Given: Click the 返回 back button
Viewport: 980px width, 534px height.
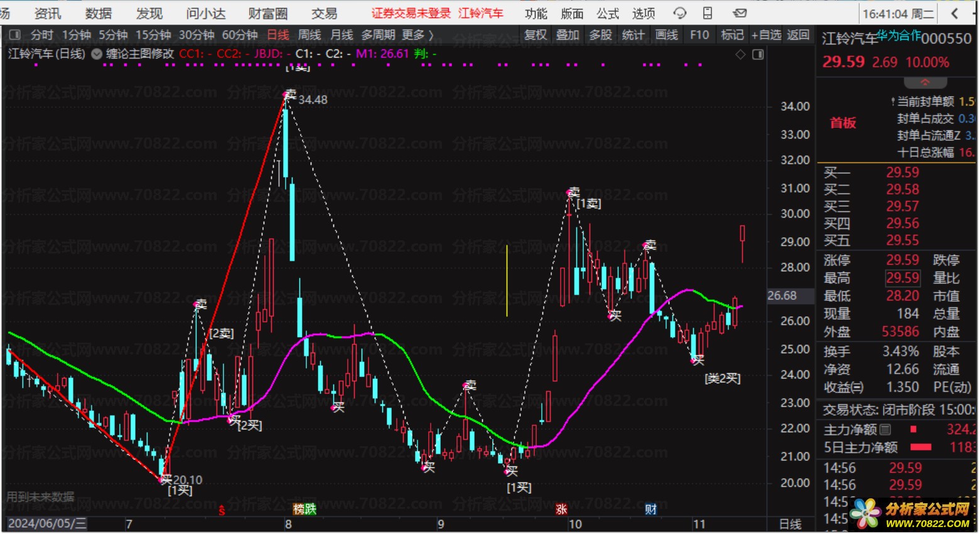Looking at the screenshot, I should click(798, 35).
